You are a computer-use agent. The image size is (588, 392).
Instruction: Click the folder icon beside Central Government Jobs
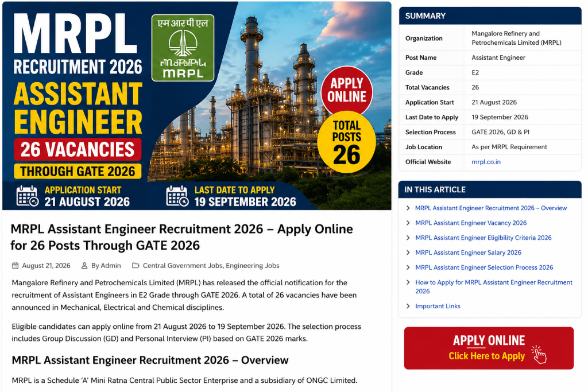136,266
